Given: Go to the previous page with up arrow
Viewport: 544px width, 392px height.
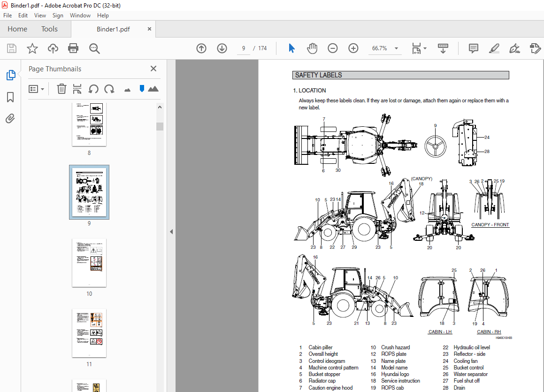Looking at the screenshot, I should pos(201,48).
